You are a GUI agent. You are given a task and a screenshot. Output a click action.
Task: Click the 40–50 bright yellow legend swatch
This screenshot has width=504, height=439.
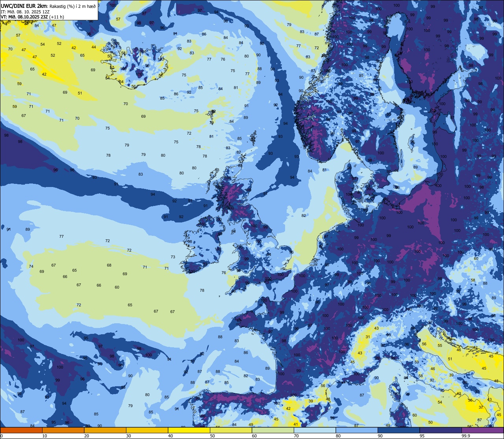pos(189,430)
